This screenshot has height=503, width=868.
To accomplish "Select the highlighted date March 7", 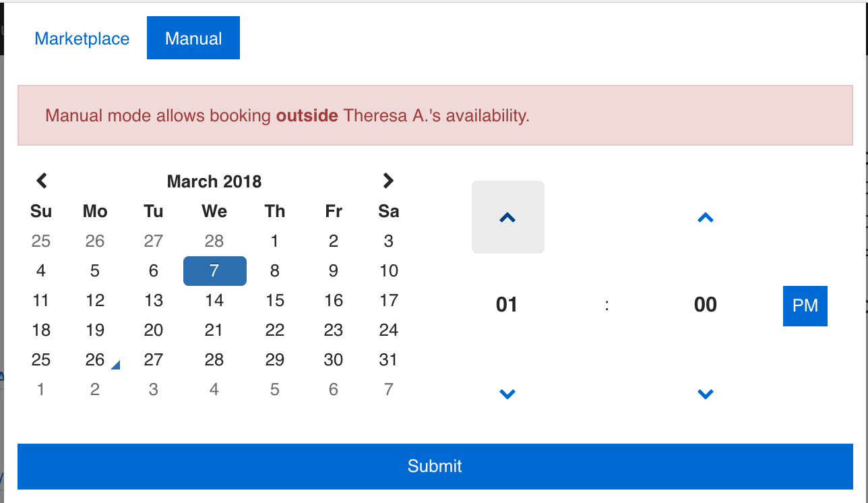I will point(214,271).
